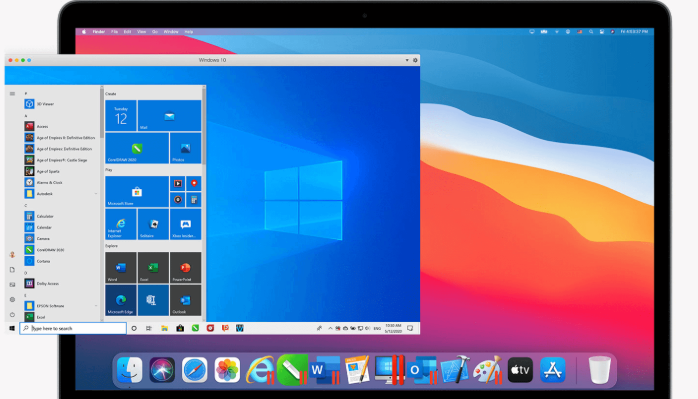Open View menu in menu bar

coord(142,32)
